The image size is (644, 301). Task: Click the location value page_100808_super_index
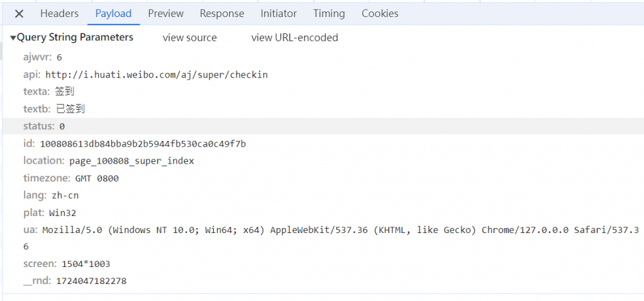(131, 161)
